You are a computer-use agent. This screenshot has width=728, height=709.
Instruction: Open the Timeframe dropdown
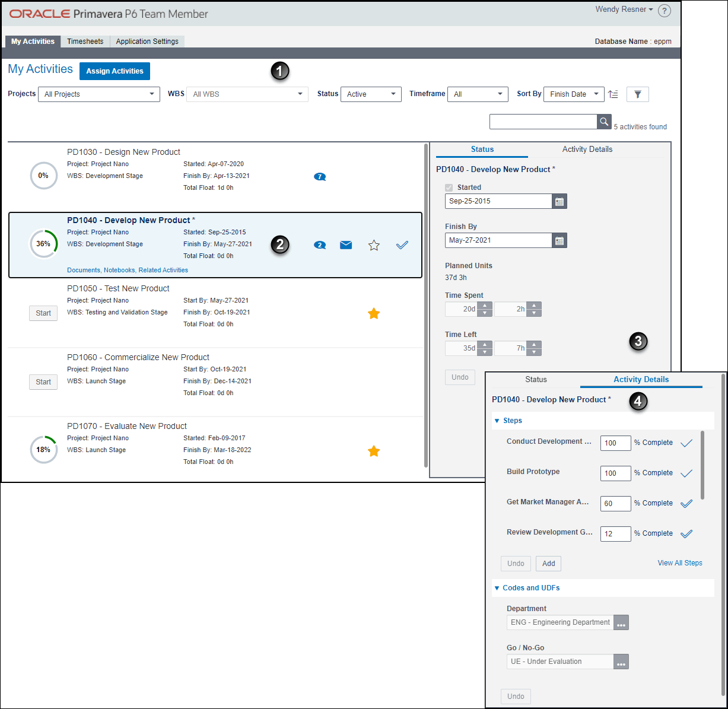[x=478, y=94]
